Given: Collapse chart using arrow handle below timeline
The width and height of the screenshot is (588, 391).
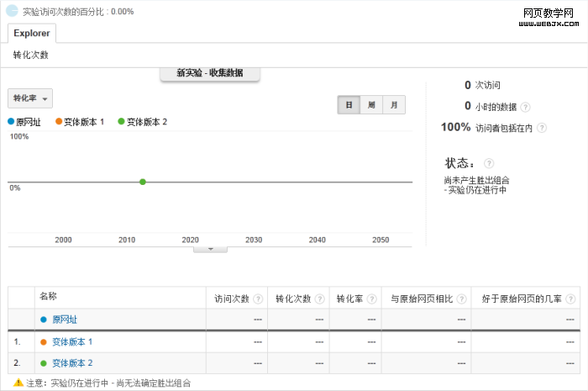Looking at the screenshot, I should (211, 249).
